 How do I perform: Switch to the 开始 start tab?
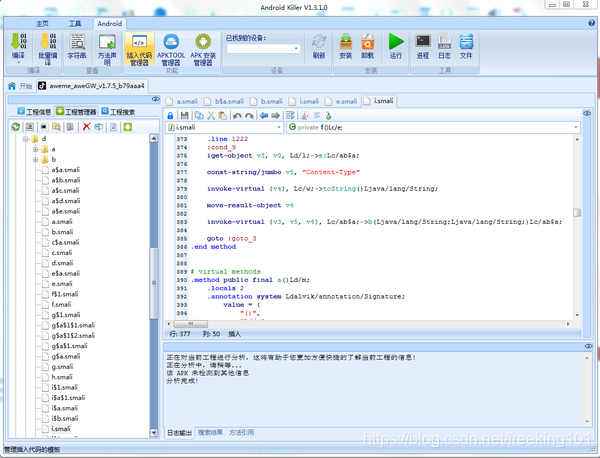(20, 86)
